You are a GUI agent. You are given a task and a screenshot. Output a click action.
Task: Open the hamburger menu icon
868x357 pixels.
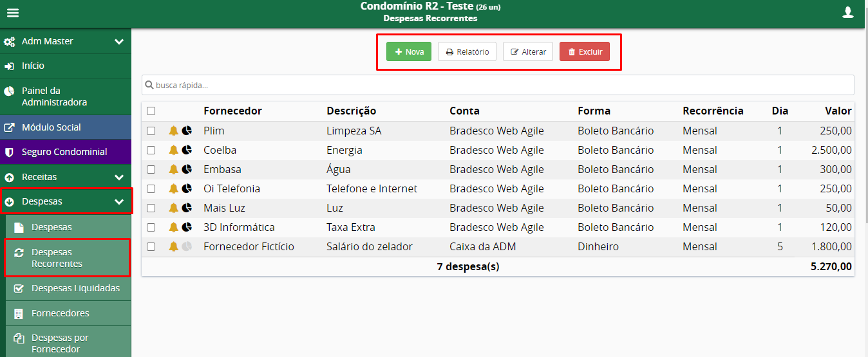click(13, 13)
